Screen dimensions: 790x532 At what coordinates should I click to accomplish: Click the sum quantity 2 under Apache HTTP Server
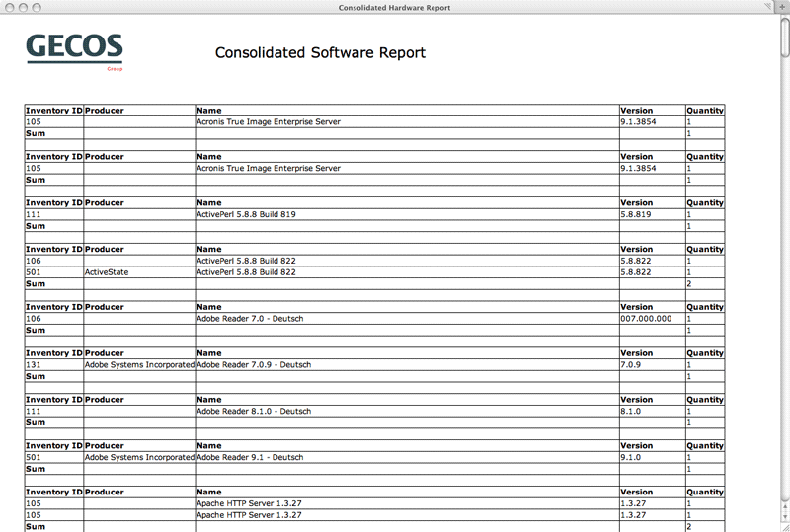tap(688, 527)
